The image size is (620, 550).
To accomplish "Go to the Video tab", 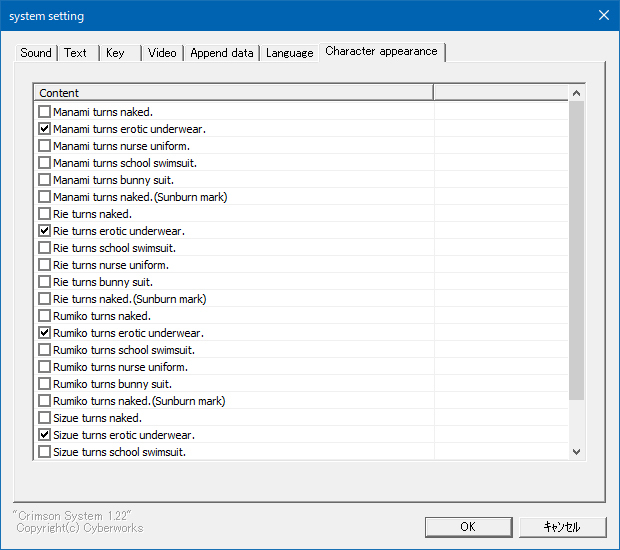I will (x=162, y=53).
